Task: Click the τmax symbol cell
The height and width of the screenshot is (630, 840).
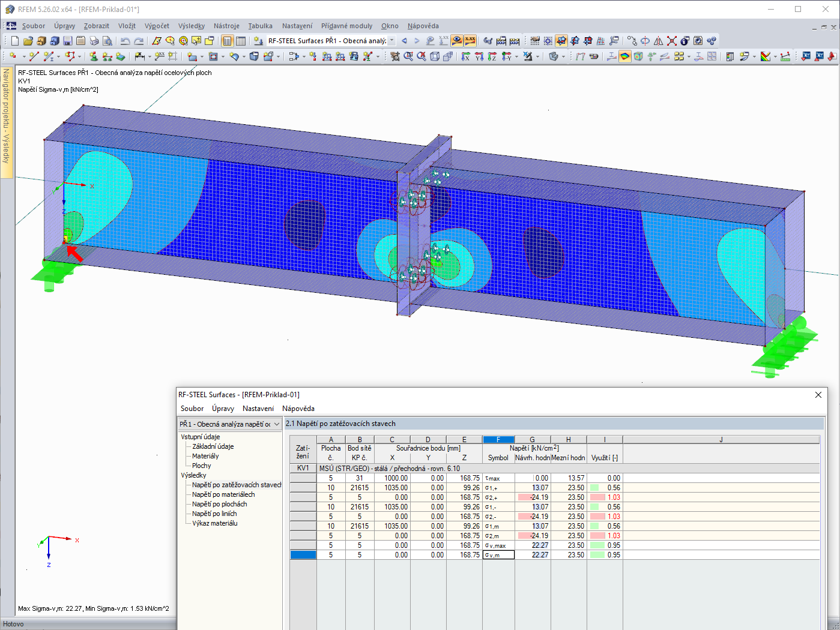Action: coord(498,478)
